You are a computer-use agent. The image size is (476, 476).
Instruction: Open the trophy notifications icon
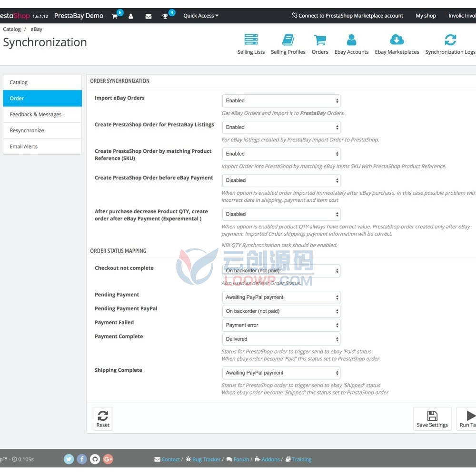(x=165, y=16)
